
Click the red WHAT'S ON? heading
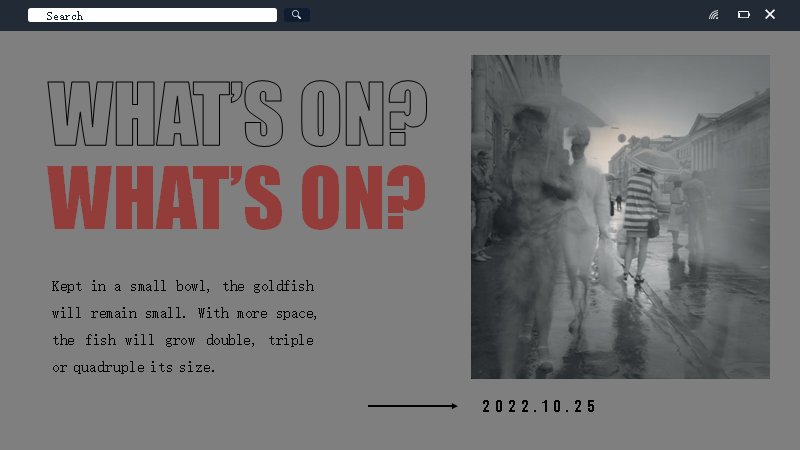point(236,197)
